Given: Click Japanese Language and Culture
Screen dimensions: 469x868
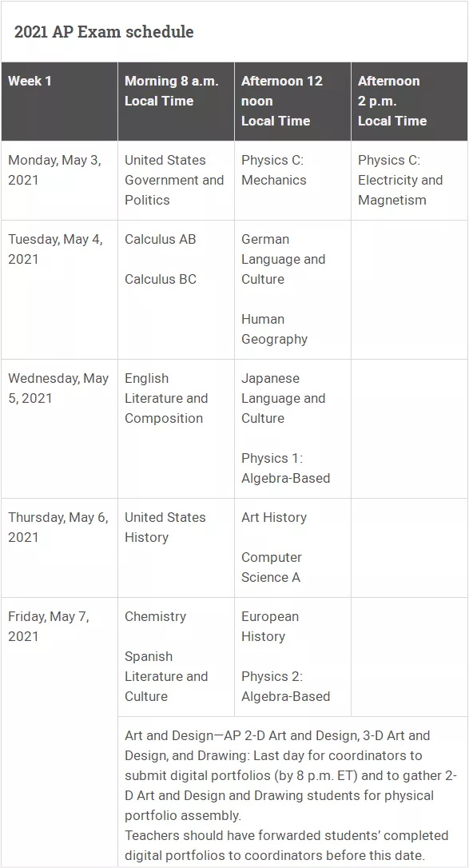Looking at the screenshot, I should click(x=283, y=398).
